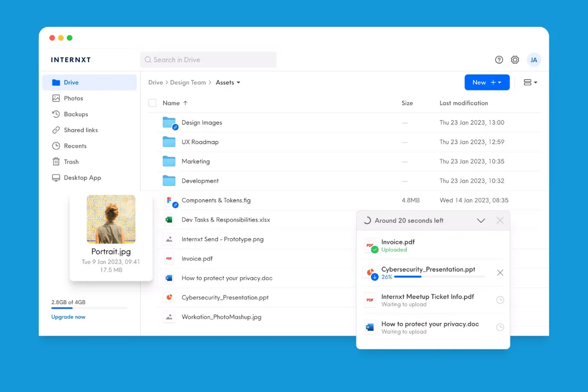Viewport: 588px width, 392px height.
Task: Click the Search in Drive field
Action: point(208,60)
